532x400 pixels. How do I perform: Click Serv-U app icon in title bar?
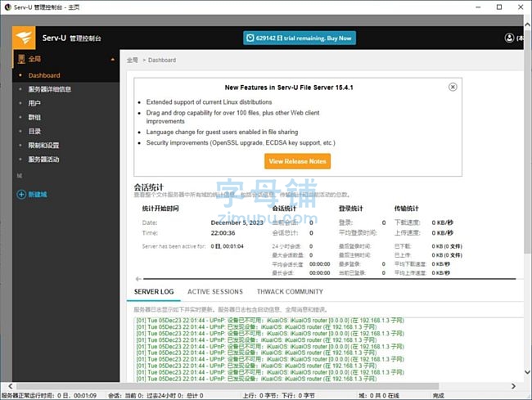7,7
